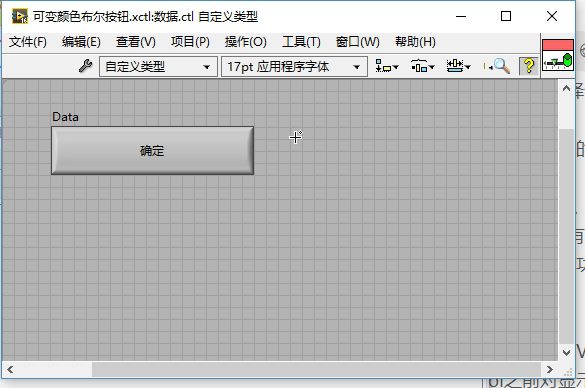
Task: Click vertical scrollbar down arrow
Action: point(566,352)
